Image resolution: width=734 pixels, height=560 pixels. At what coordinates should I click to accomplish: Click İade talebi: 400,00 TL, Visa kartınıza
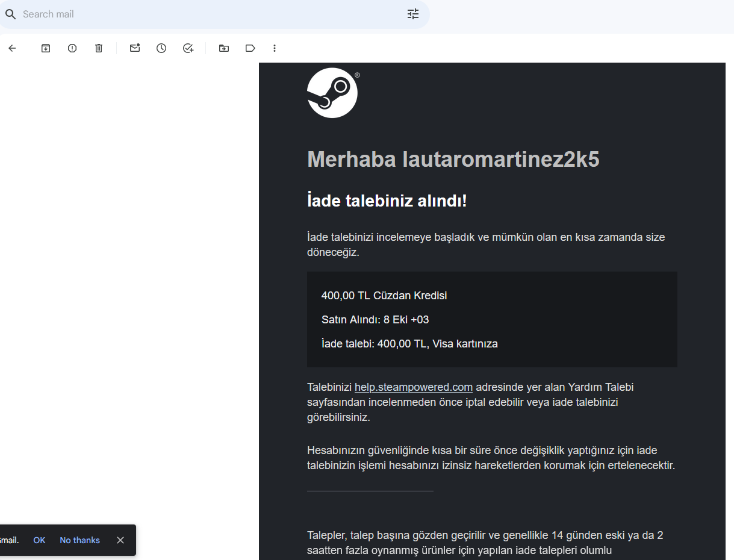click(x=409, y=344)
